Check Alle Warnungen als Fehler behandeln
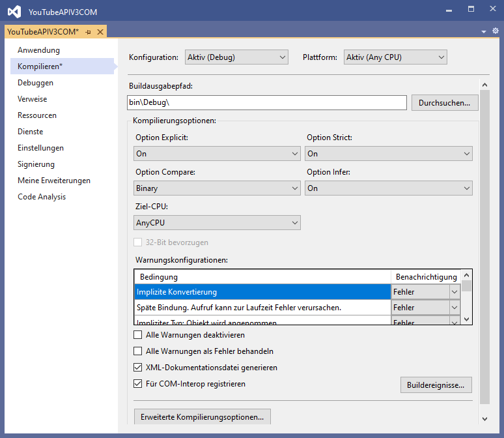 [137, 351]
